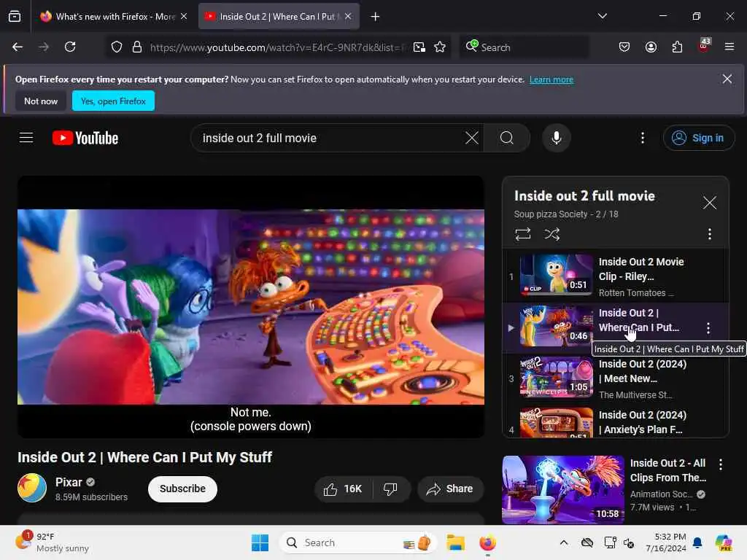This screenshot has height=560, width=747.
Task: Go back to previous page
Action: pyautogui.click(x=18, y=47)
